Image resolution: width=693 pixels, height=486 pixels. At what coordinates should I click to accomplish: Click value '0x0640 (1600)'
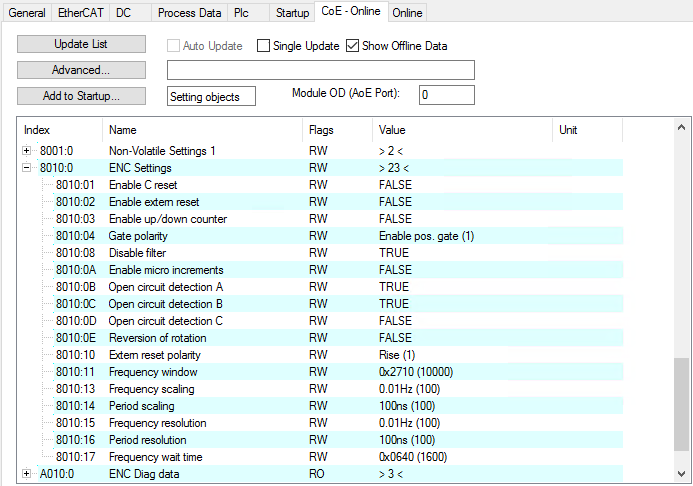click(x=413, y=457)
